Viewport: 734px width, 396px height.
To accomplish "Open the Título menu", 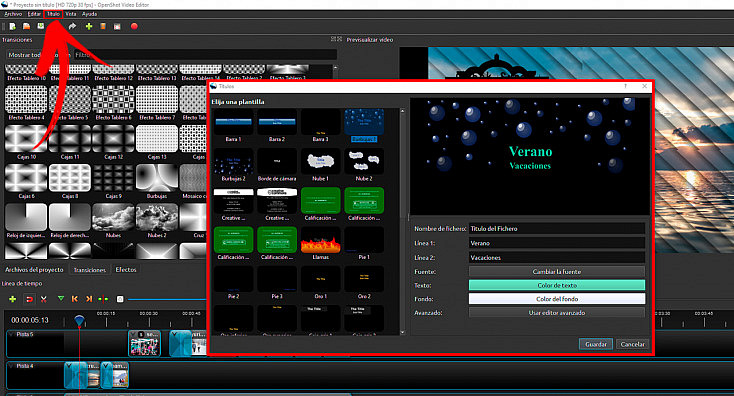I will 53,14.
